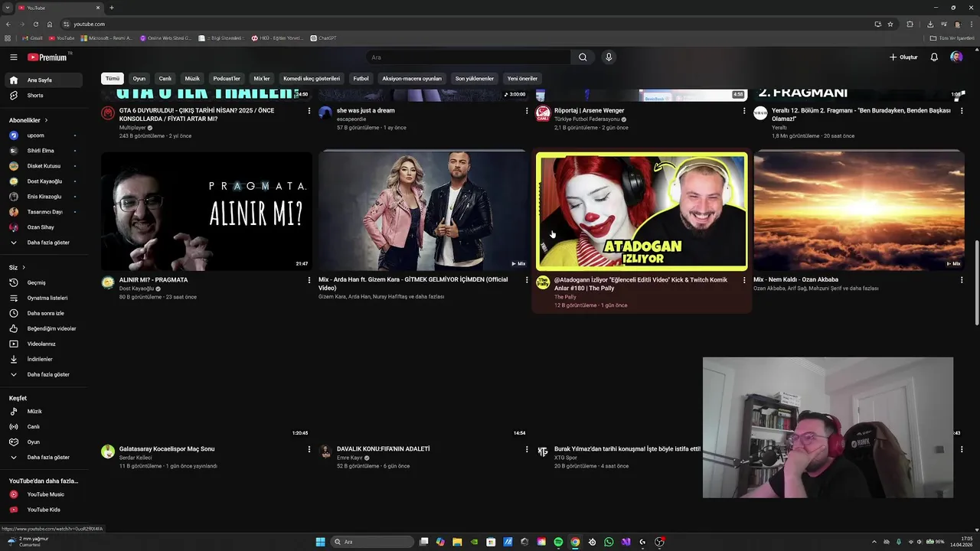
Task: Open Chrome three-dot menu
Action: 971,24
